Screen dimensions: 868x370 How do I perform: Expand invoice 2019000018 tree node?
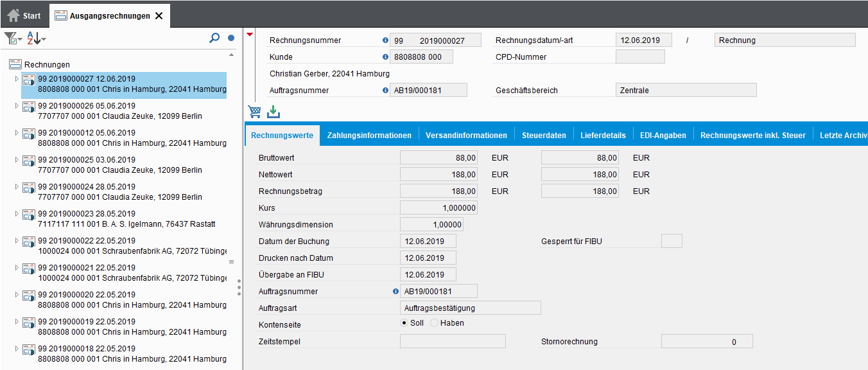coord(17,348)
